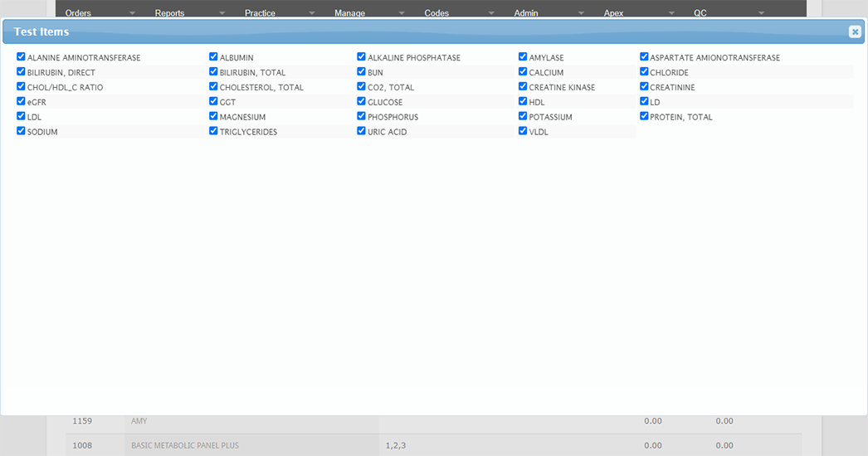The image size is (868, 456).
Task: Toggle CALCIUM checkbox
Action: click(x=523, y=71)
